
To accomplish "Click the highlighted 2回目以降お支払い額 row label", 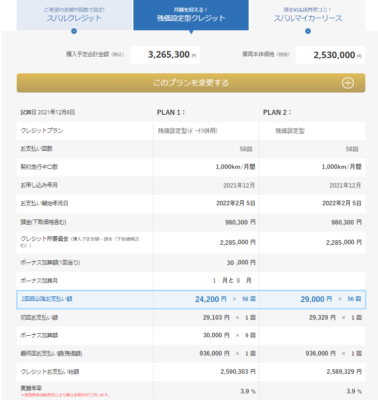I will pyautogui.click(x=46, y=299).
